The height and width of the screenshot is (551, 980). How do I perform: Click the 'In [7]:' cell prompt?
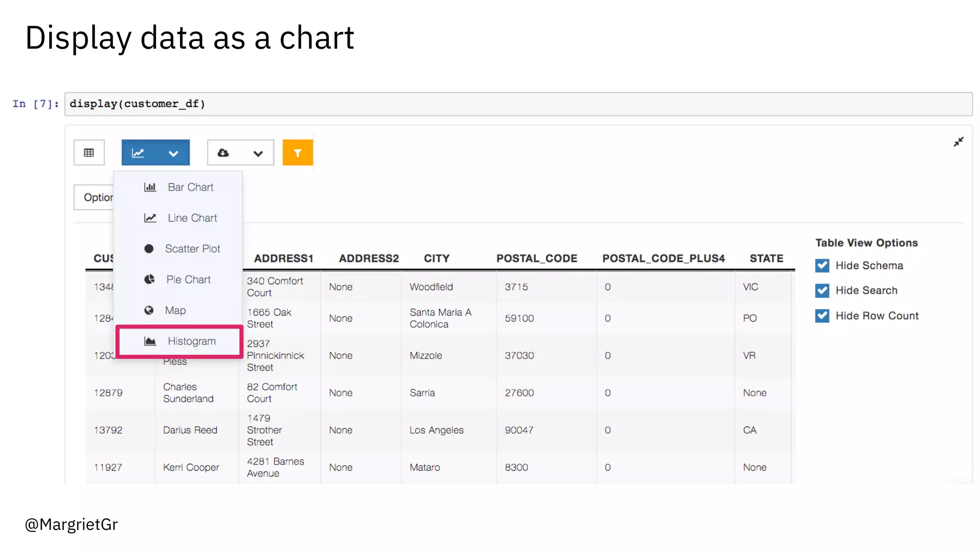pyautogui.click(x=35, y=104)
